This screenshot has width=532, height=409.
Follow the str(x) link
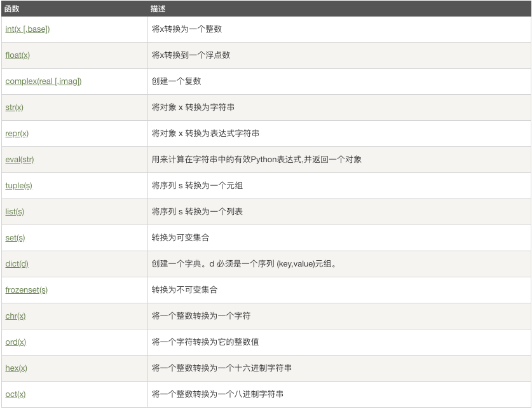click(14, 107)
